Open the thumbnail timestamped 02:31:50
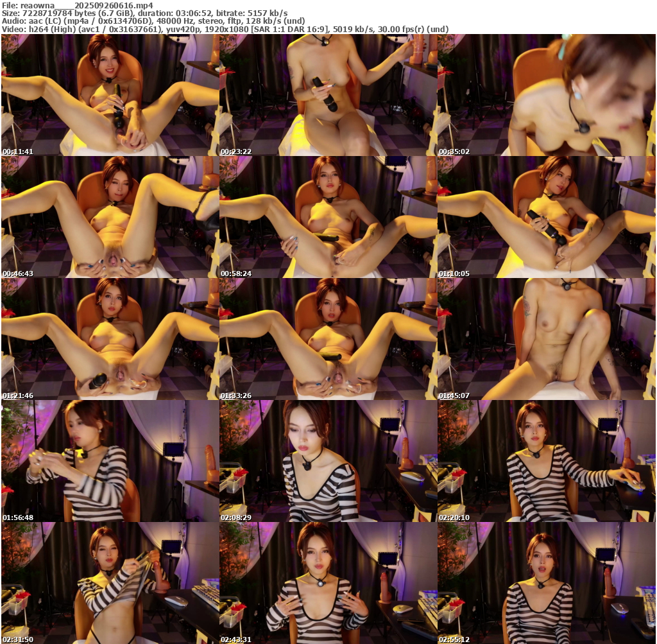This screenshot has width=657, height=644. 110,583
